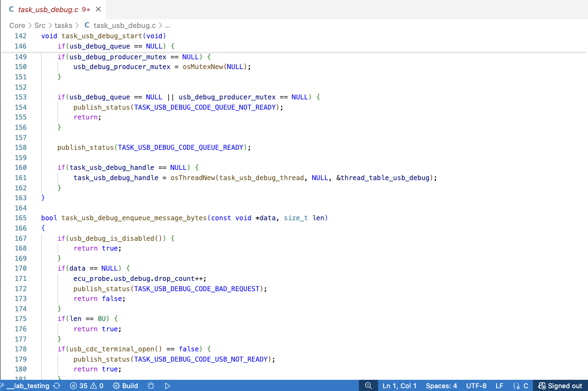The image size is (588, 391).
Task: Select the task_usb_debug.c tab
Action: [x=53, y=9]
